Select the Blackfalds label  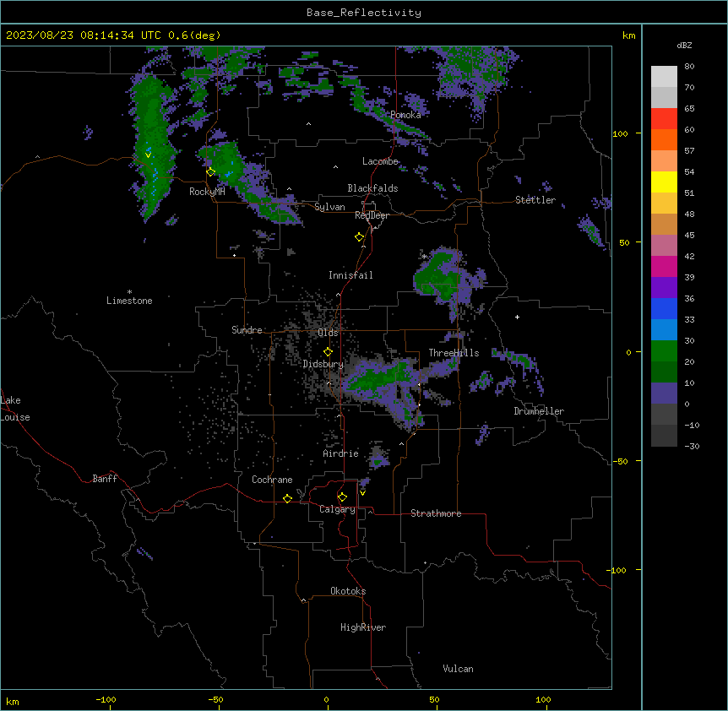tap(372, 188)
